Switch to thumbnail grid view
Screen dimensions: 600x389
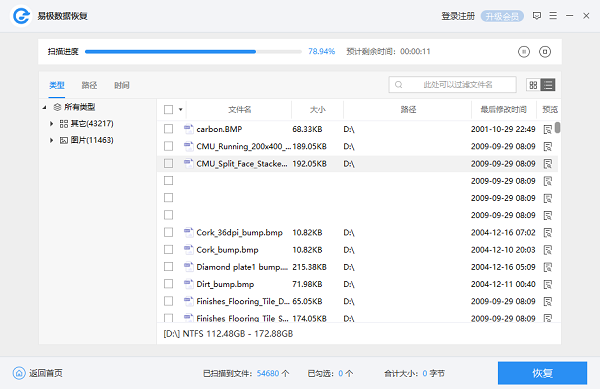pyautogui.click(x=533, y=85)
